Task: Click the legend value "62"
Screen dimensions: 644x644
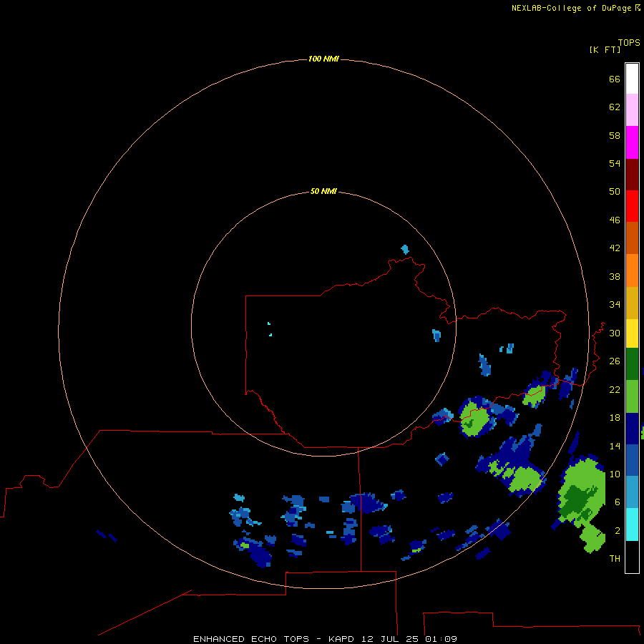Action: 615,107
